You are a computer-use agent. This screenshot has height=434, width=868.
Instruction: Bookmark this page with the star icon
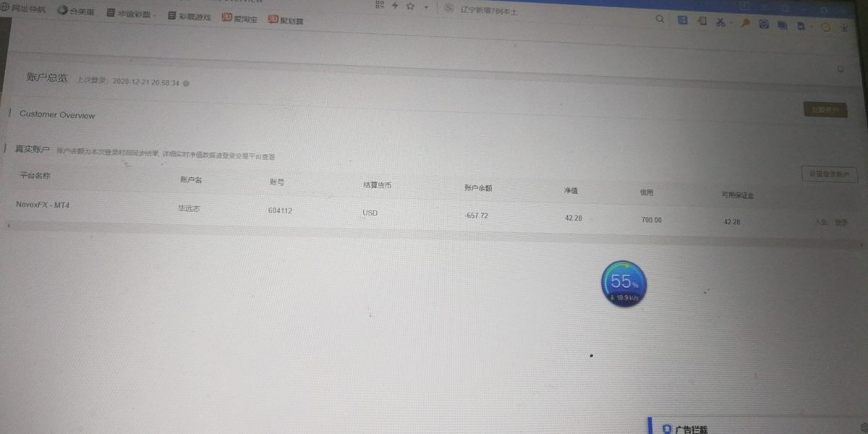pyautogui.click(x=411, y=6)
